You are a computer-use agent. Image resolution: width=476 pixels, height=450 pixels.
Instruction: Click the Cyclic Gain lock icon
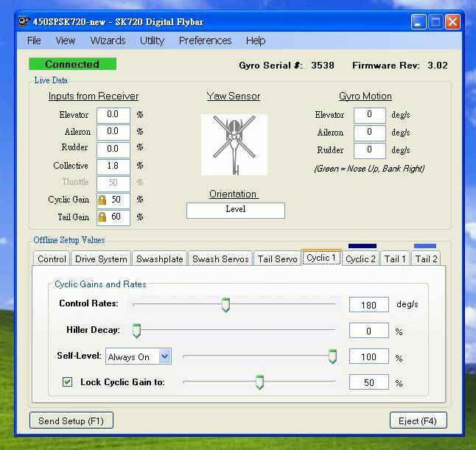pyautogui.click(x=102, y=200)
